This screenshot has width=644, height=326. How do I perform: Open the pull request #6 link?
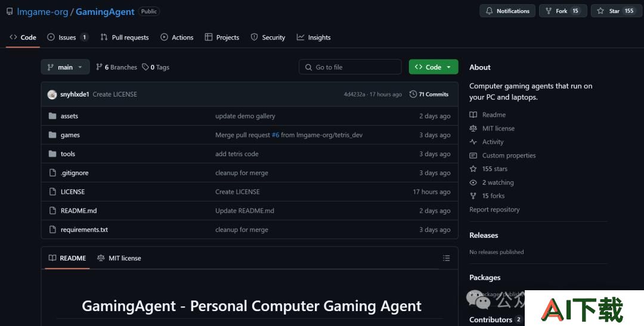pyautogui.click(x=275, y=135)
